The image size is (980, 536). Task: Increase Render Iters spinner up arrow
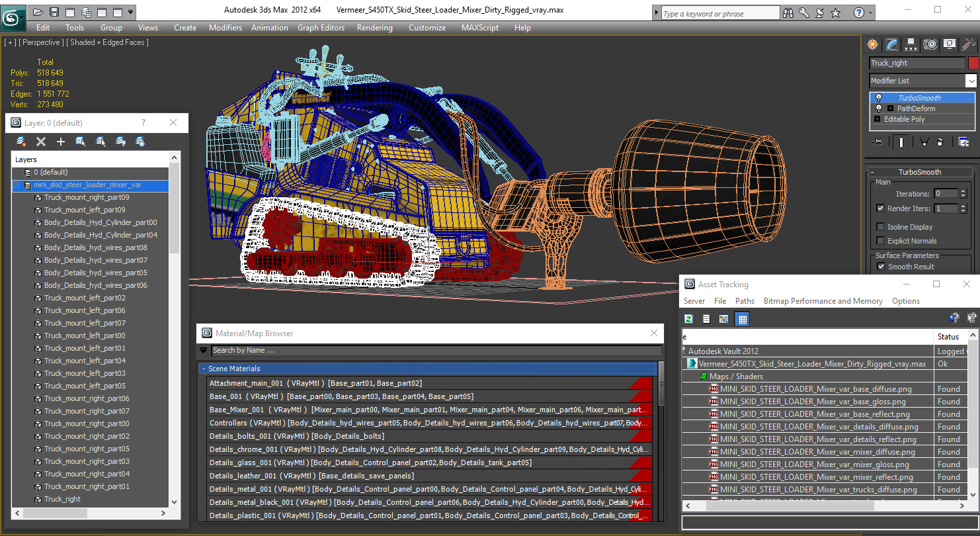pos(962,206)
